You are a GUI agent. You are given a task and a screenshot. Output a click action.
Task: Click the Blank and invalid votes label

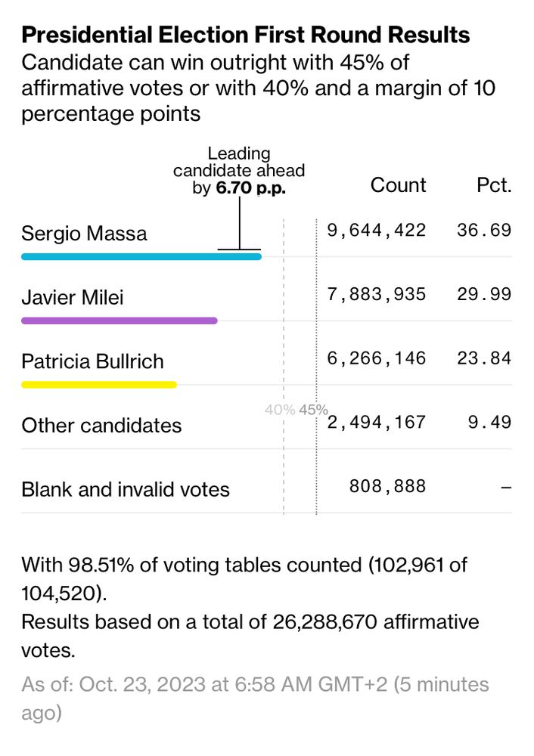tap(126, 490)
